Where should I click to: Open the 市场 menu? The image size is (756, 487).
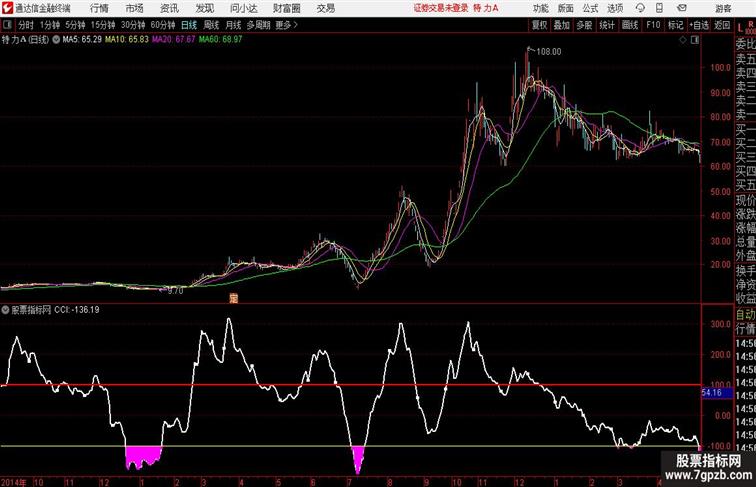click(x=135, y=8)
